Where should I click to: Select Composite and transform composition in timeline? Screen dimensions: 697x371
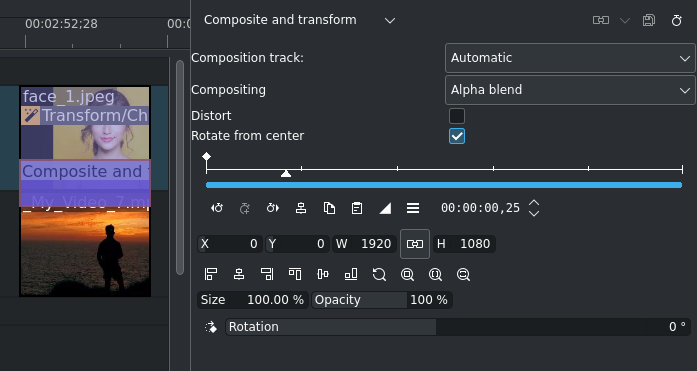pos(84,183)
